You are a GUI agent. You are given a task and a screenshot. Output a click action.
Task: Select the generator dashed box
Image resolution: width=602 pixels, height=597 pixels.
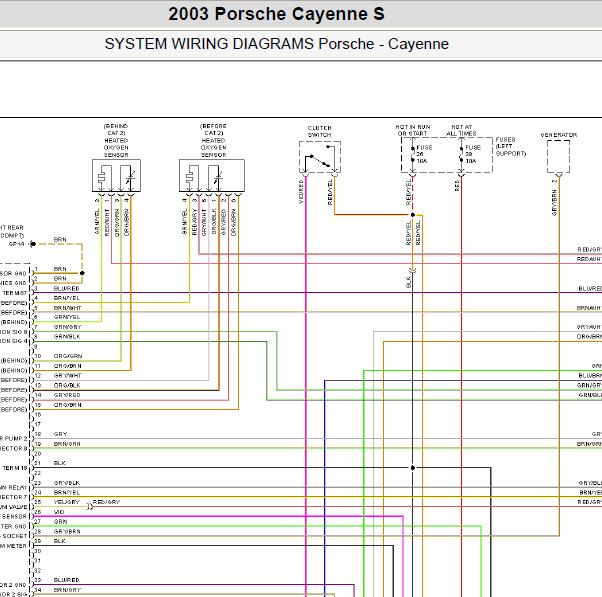click(558, 157)
